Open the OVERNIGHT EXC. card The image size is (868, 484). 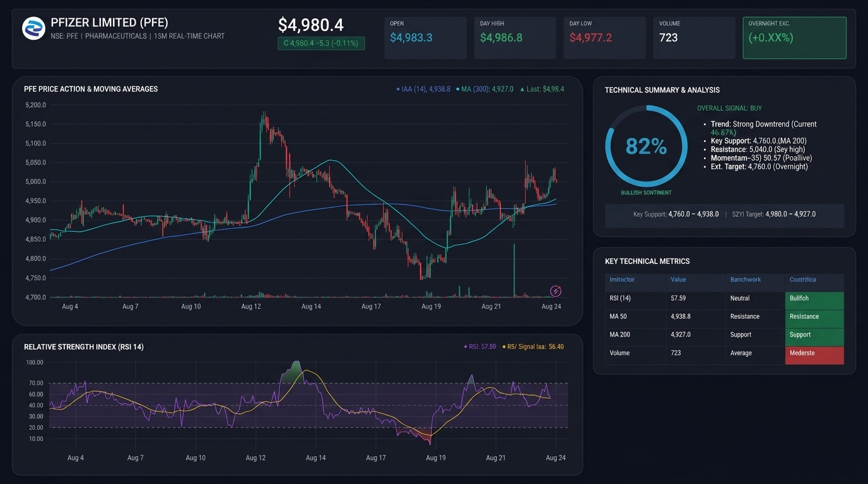[794, 38]
